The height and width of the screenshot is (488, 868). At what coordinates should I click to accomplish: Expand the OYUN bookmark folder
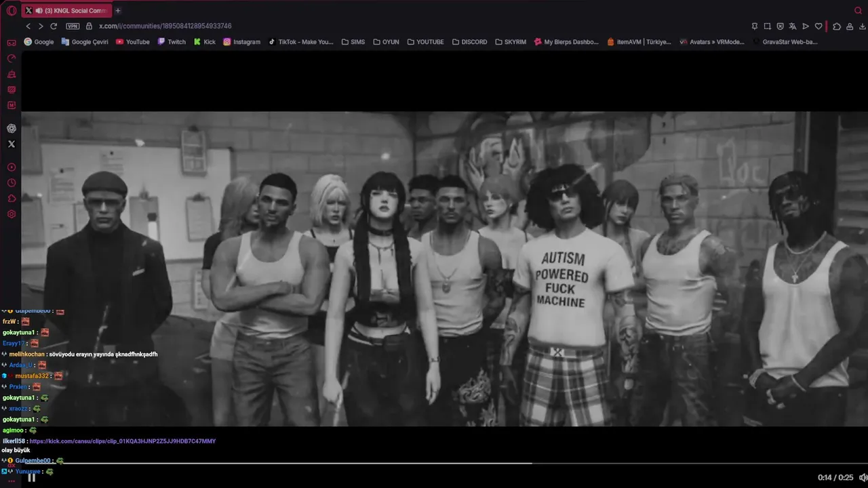pos(386,41)
